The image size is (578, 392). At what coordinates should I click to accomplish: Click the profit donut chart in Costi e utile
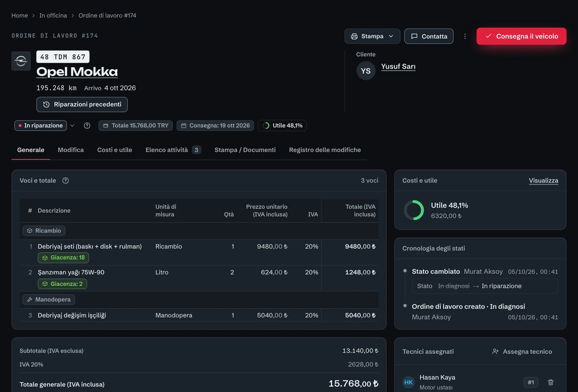click(414, 210)
